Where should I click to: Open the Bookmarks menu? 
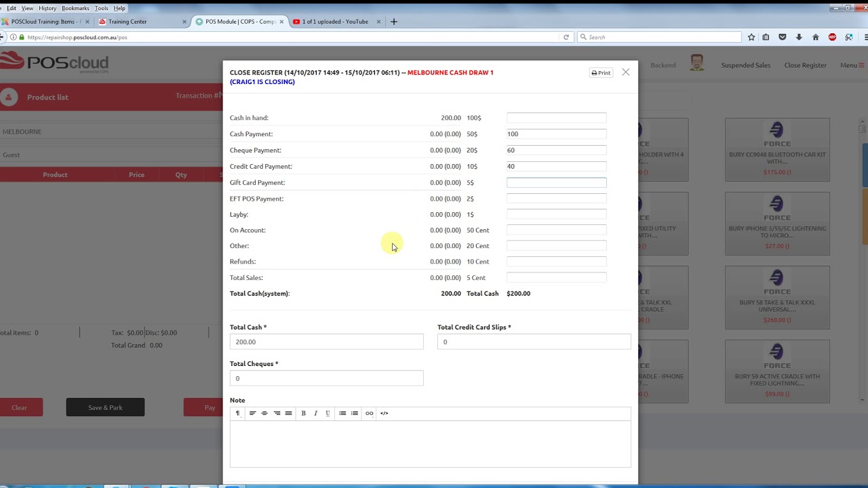(x=75, y=8)
